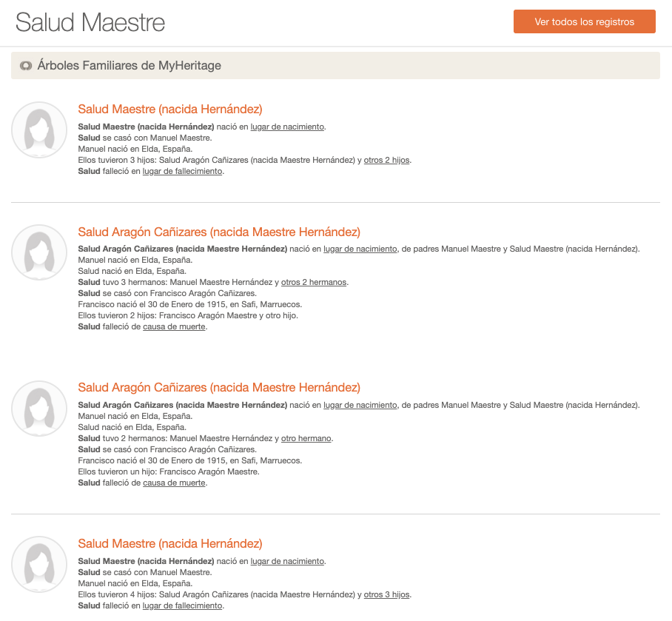Screen dimensions: 672x621
Task: Open Salud Maestre record listing 3 hijos
Action: 169,110
